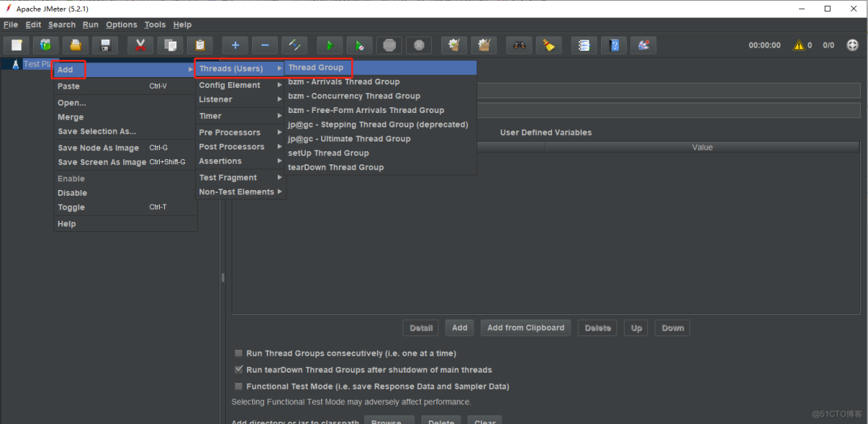Open an existing test plan via folder icon

pos(76,45)
